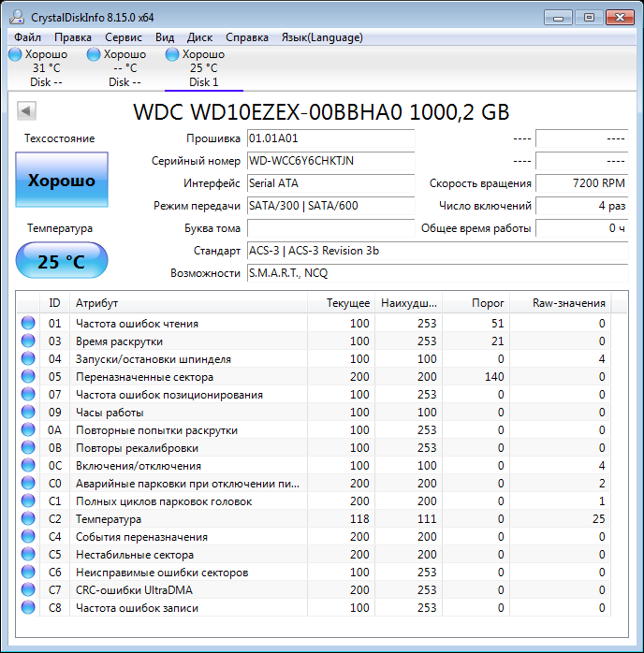644x653 pixels.
Task: Click current value 118 in the Температура row
Action: click(359, 519)
